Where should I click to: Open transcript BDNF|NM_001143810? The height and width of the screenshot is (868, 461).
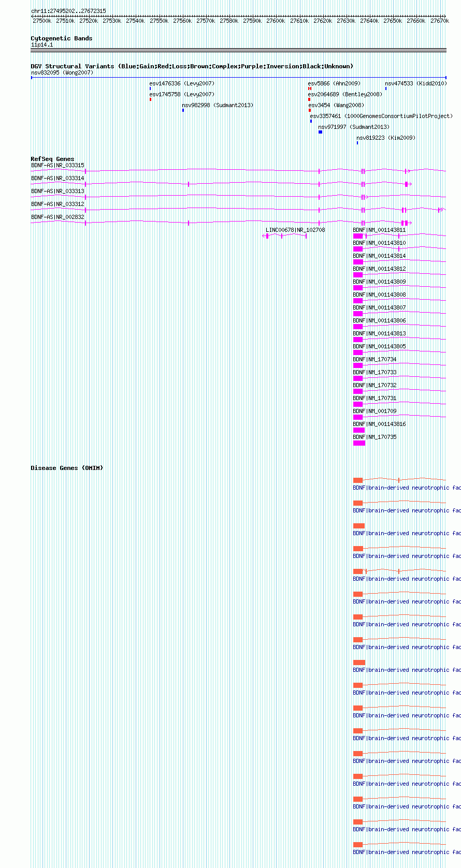click(379, 243)
